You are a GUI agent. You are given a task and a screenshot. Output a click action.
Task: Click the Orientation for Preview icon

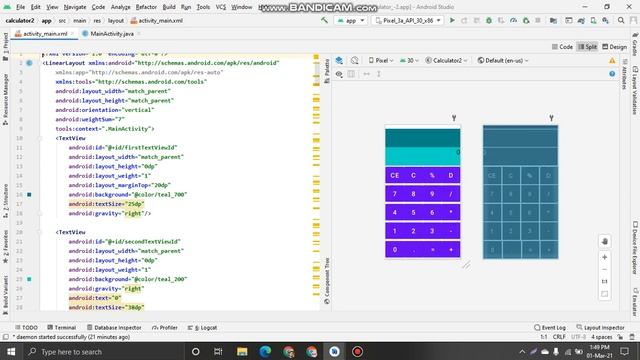pos(354,60)
